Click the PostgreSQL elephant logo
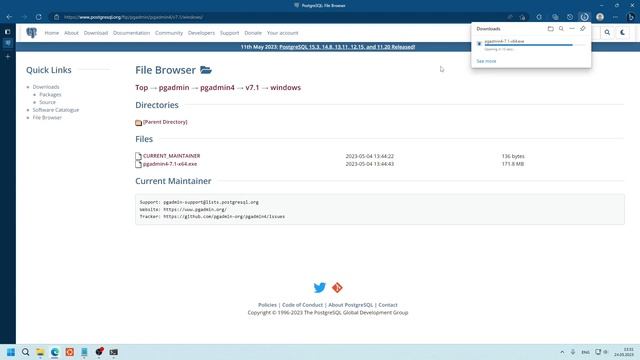Image resolution: width=640 pixels, height=360 pixels. click(31, 33)
